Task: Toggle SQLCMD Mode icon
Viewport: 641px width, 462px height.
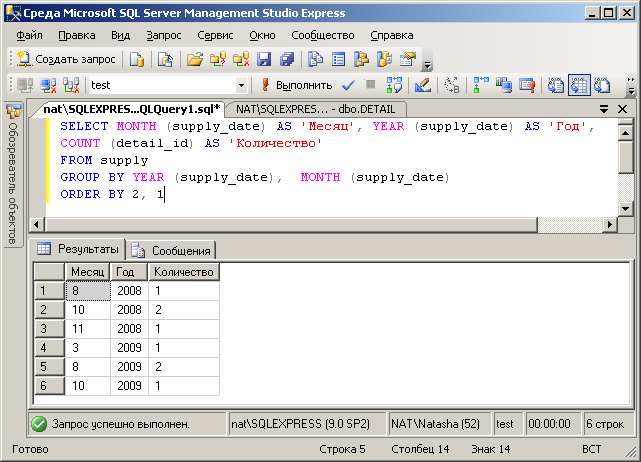Action: pyautogui.click(x=527, y=85)
